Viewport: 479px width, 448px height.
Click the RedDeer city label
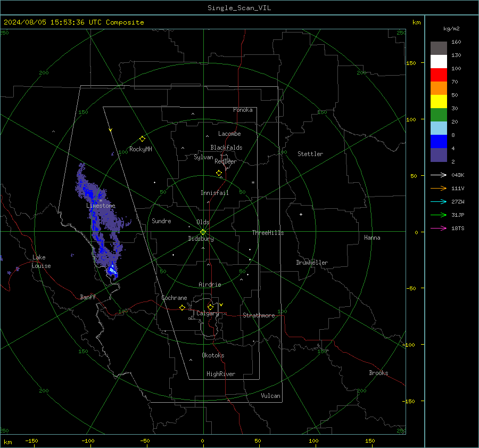coord(226,161)
